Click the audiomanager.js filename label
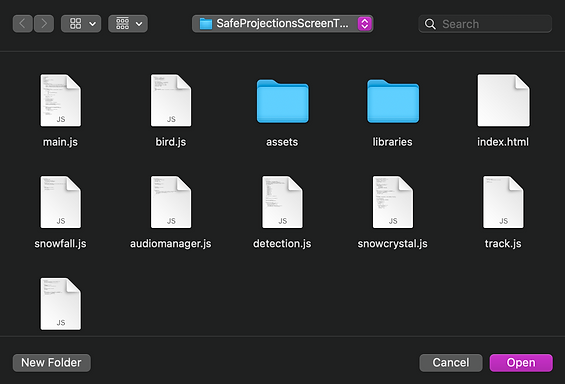Screen dimensions: 565x384 pos(171,244)
